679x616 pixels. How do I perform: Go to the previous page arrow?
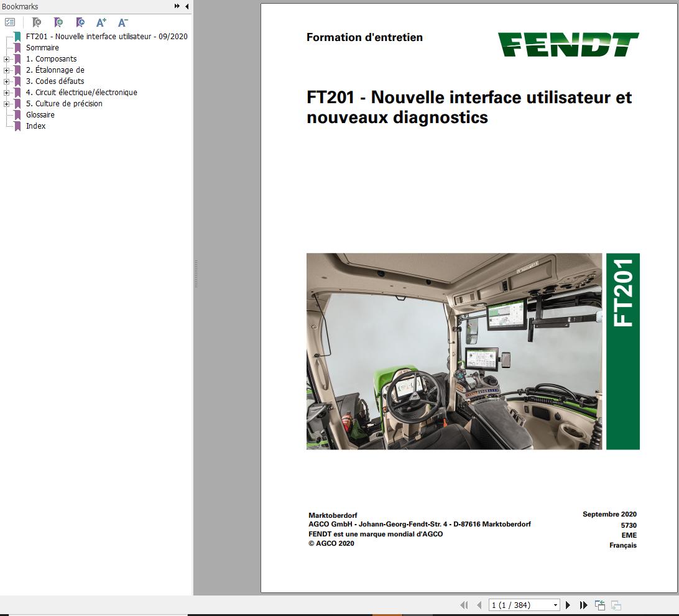pos(479,605)
